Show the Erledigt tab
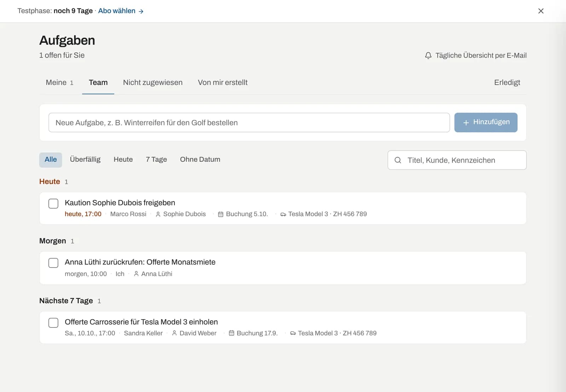Image resolution: width=566 pixels, height=392 pixels. coord(507,82)
